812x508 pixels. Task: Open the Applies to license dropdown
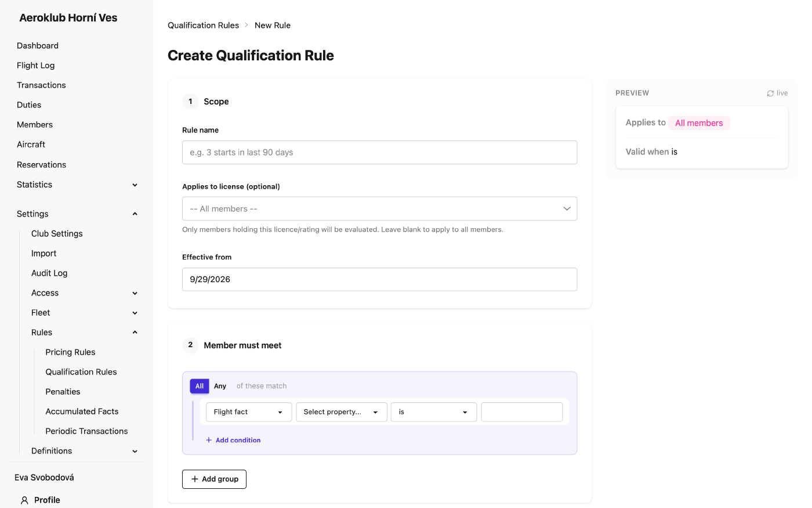pyautogui.click(x=379, y=209)
